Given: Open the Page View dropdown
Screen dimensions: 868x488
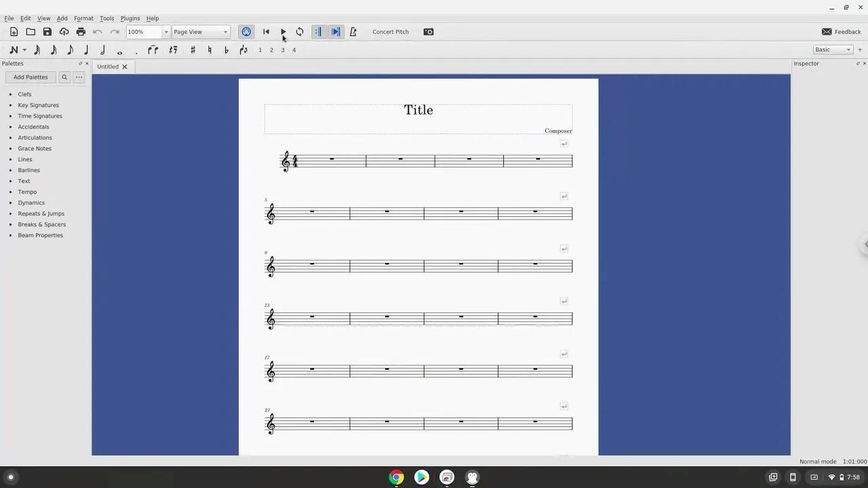Looking at the screenshot, I should click(x=199, y=31).
